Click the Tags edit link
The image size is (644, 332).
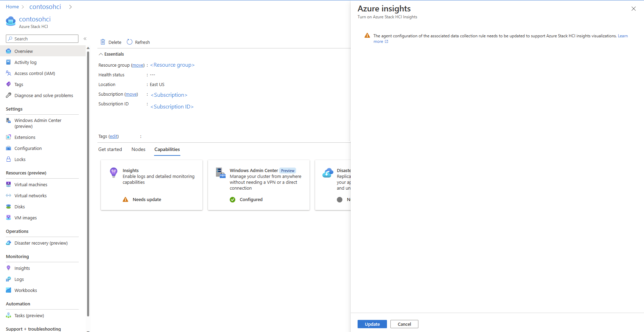coord(114,136)
